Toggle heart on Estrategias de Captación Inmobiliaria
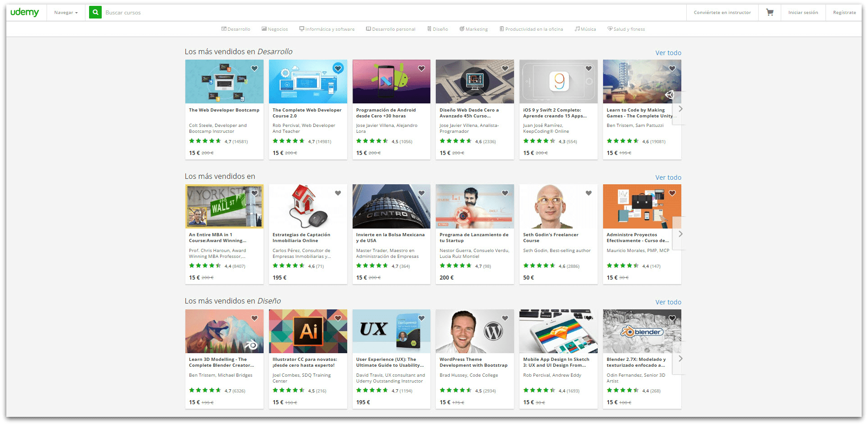Image resolution: width=868 pixels, height=425 pixels. pyautogui.click(x=338, y=193)
